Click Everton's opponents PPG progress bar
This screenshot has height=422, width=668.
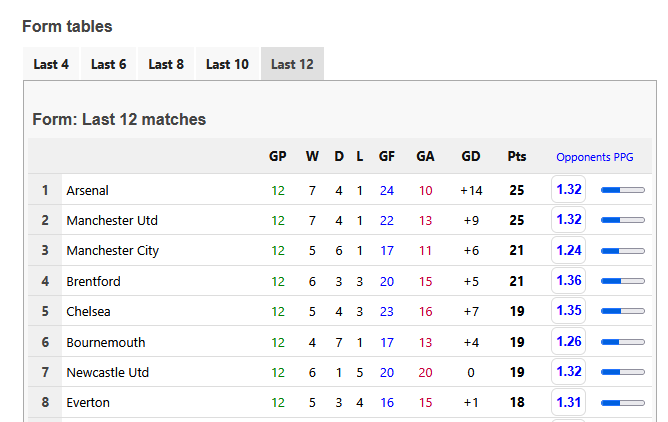tap(622, 402)
